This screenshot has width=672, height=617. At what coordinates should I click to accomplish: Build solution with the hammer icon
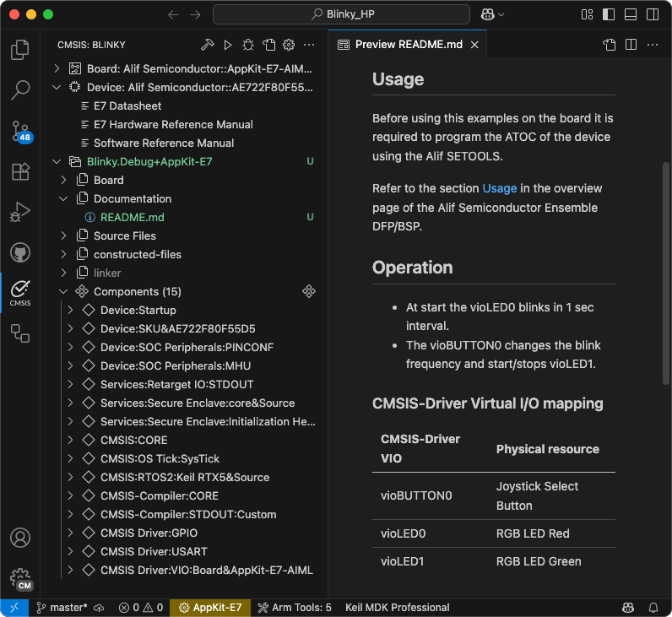(x=208, y=45)
